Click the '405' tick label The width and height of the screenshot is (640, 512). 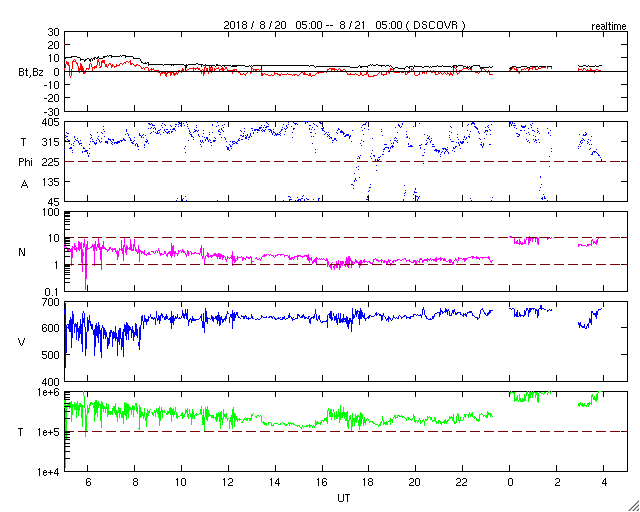[51, 122]
